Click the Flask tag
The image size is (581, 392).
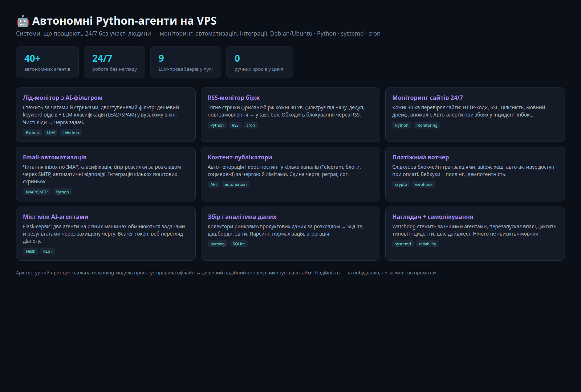tap(31, 251)
